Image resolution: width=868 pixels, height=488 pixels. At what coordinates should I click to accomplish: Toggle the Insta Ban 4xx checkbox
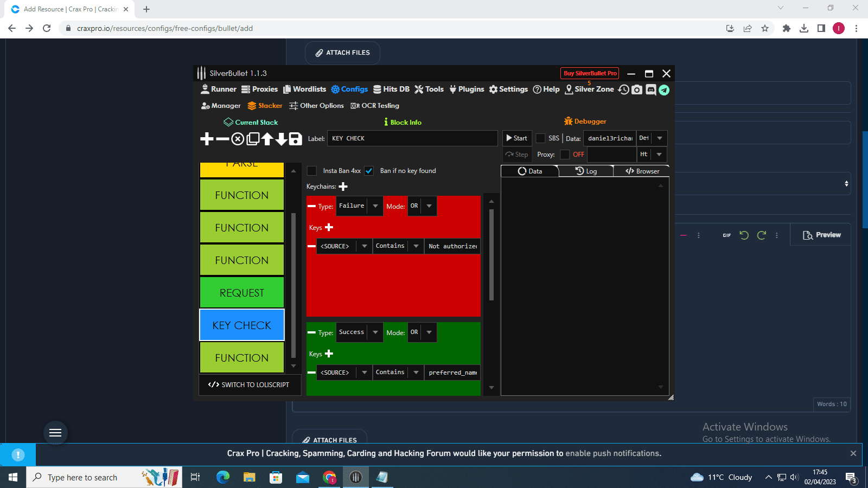(312, 171)
